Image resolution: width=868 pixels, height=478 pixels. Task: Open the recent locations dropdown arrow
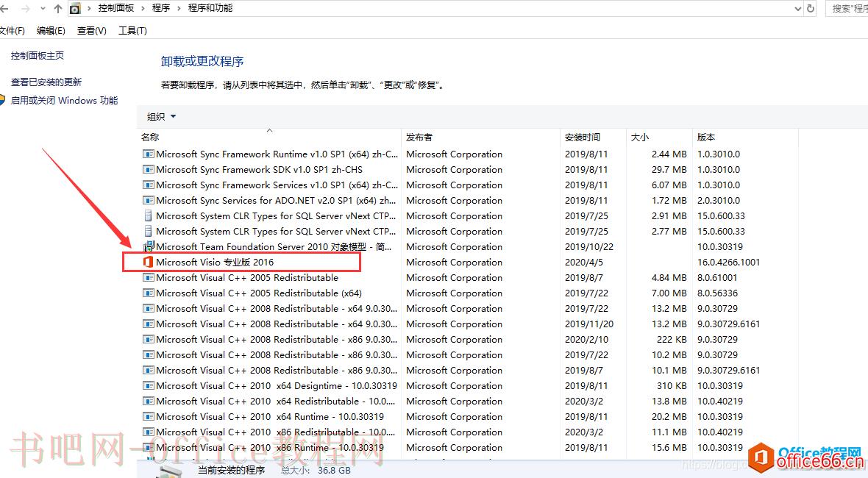pyautogui.click(x=43, y=9)
